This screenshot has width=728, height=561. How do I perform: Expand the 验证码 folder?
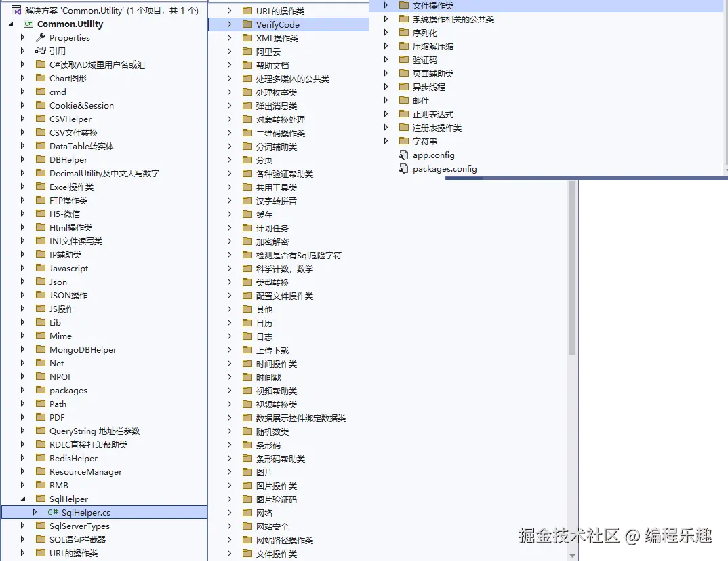click(x=386, y=60)
